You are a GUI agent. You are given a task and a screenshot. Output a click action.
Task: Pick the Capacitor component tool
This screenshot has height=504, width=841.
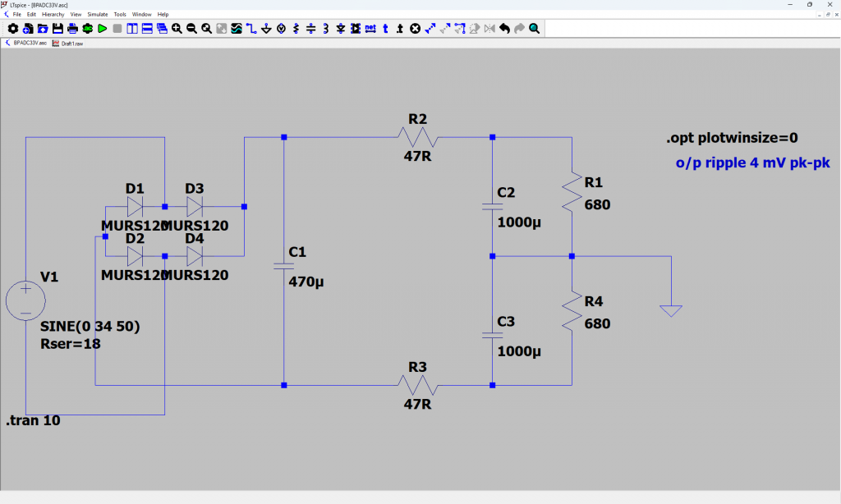point(310,29)
